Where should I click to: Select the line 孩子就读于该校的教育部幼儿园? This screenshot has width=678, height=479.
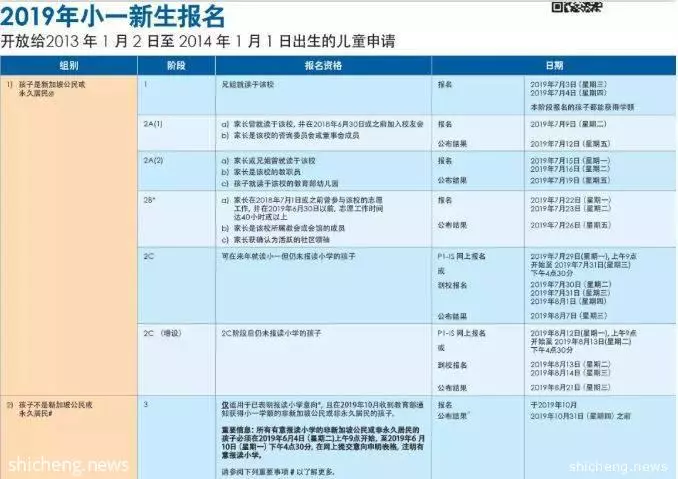(280, 183)
